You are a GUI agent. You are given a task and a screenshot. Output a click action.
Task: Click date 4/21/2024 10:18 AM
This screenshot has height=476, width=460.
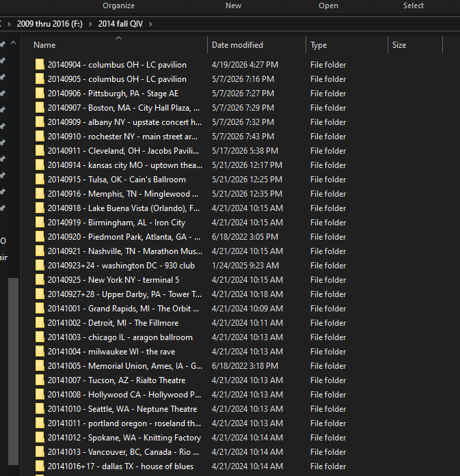[247, 294]
